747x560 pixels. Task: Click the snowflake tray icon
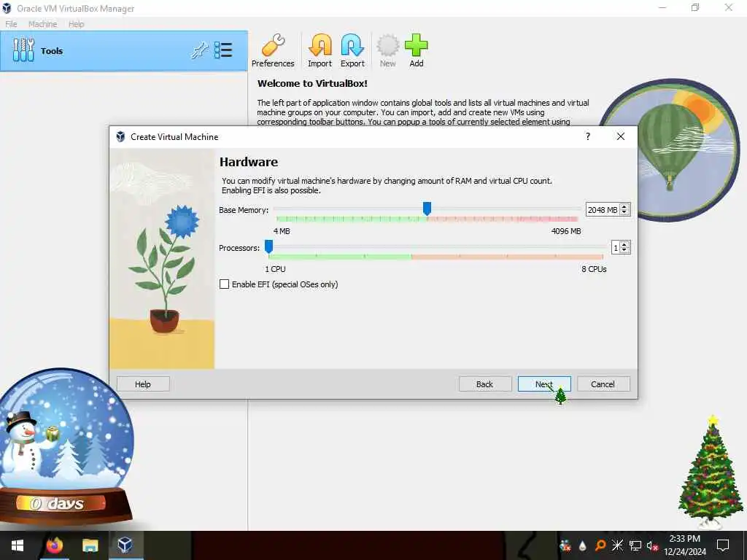click(617, 545)
